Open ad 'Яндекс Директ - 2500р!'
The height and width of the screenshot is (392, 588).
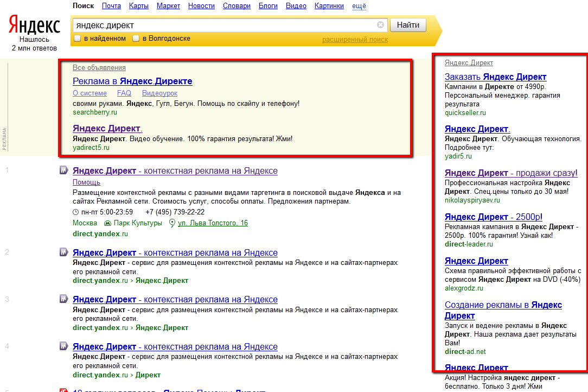pos(494,217)
